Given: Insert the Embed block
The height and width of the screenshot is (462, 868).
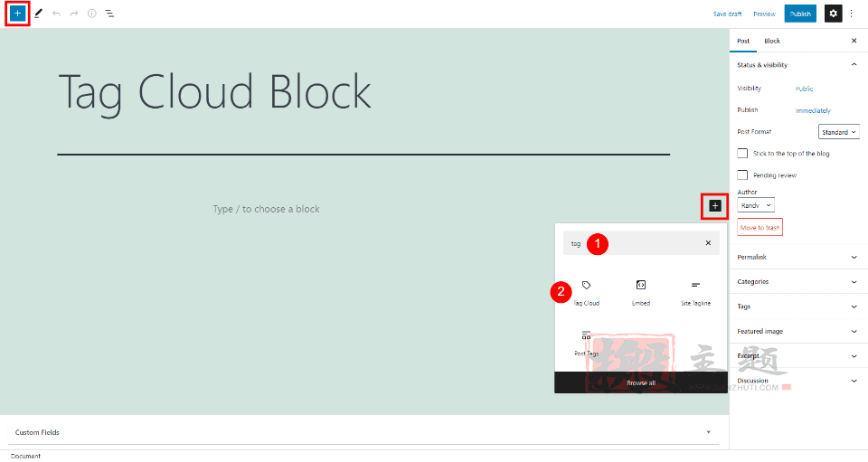Looking at the screenshot, I should tap(641, 293).
